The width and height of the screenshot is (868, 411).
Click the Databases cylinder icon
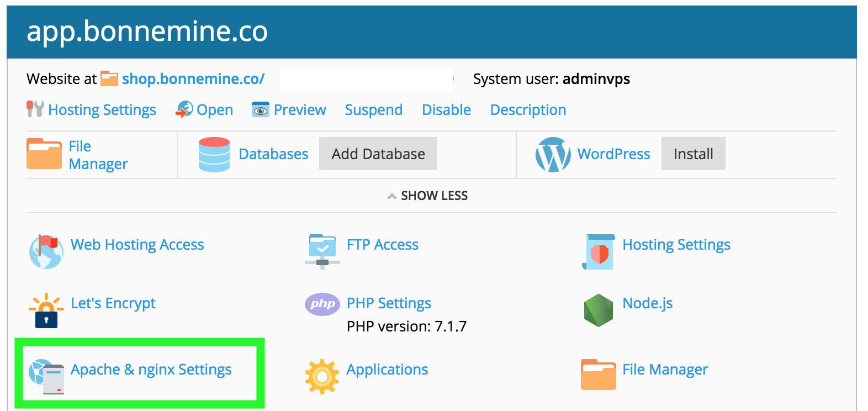pyautogui.click(x=214, y=155)
